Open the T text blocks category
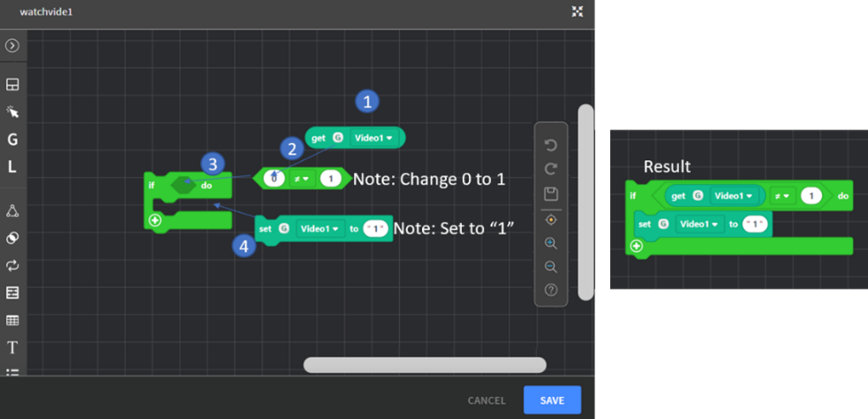 click(12, 347)
